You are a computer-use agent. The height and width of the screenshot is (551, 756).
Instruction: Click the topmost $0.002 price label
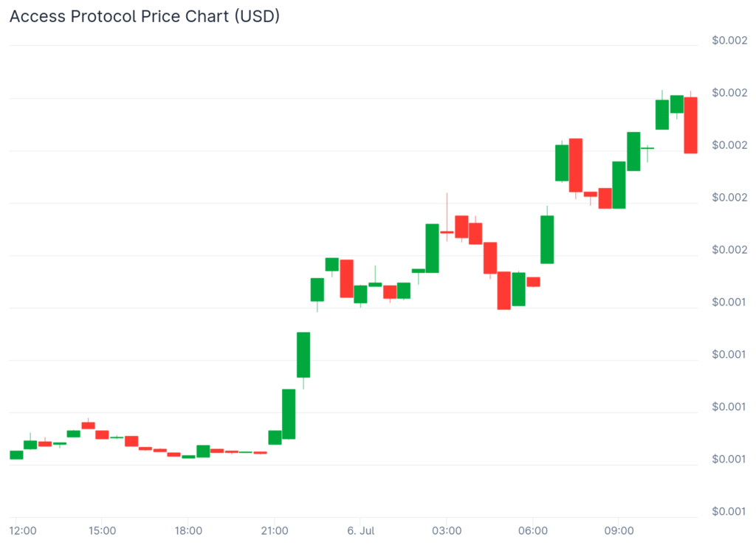pyautogui.click(x=729, y=41)
